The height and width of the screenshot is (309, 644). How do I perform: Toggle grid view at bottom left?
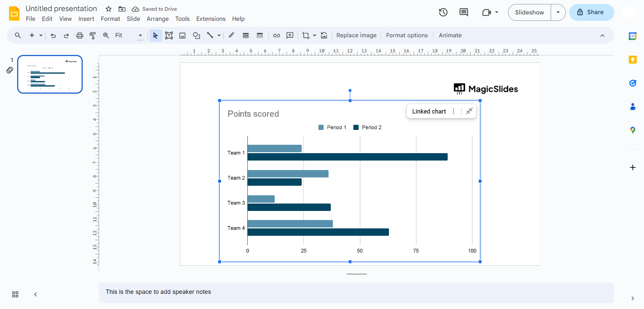pos(15,295)
